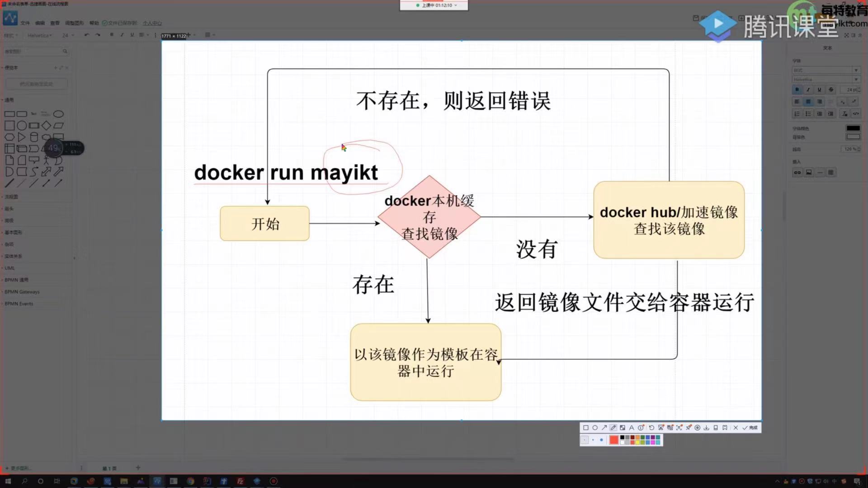Select the ellipse annotation tool
The width and height of the screenshot is (868, 488).
tap(595, 427)
